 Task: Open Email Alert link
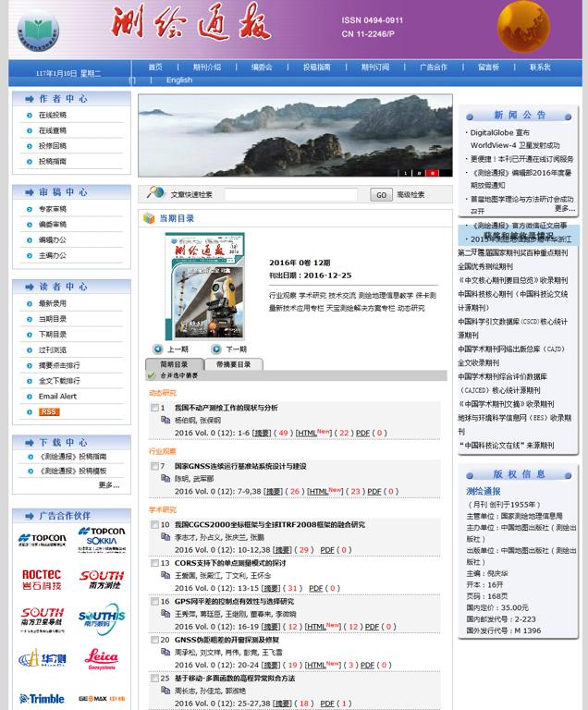[x=57, y=397]
